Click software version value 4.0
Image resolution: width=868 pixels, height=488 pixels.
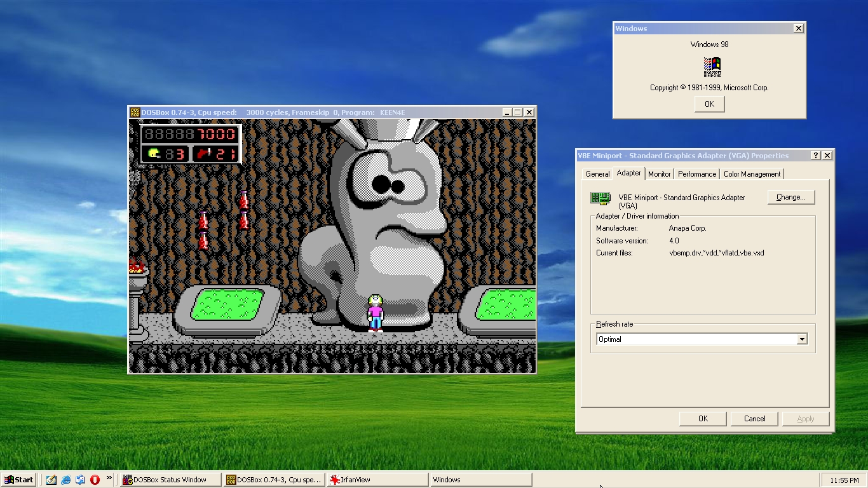click(x=674, y=241)
